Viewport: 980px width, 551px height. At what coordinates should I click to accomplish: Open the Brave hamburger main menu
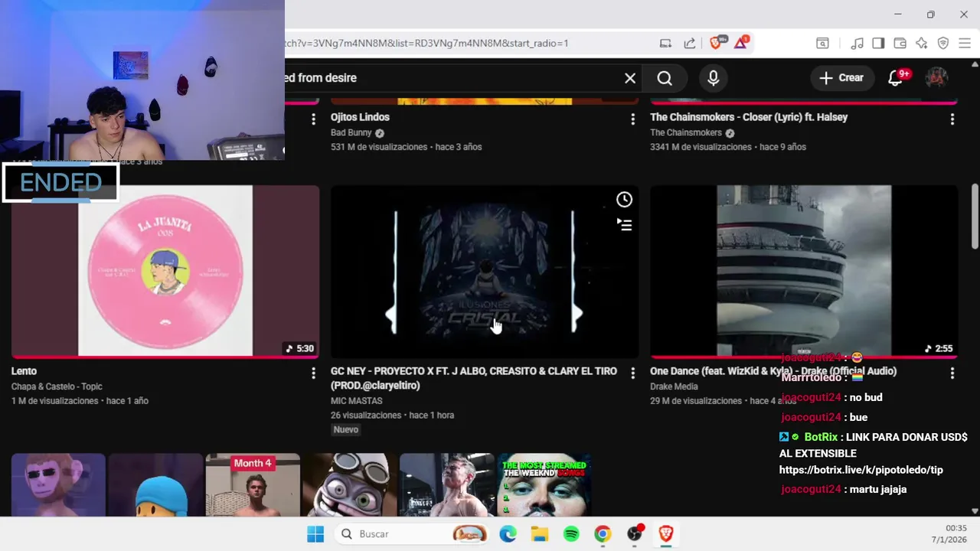pyautogui.click(x=964, y=44)
